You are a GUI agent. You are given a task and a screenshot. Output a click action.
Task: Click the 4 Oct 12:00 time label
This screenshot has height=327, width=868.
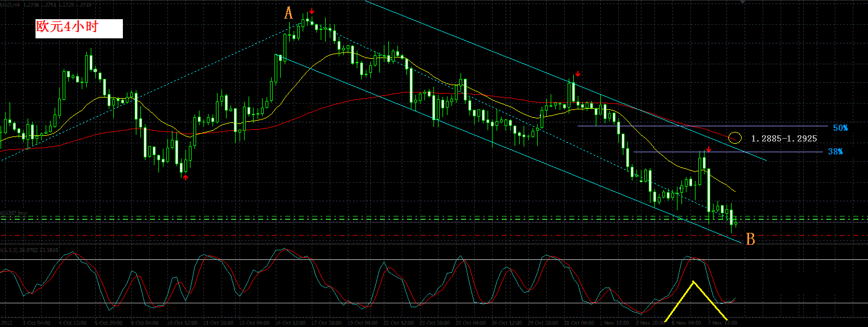point(73,323)
